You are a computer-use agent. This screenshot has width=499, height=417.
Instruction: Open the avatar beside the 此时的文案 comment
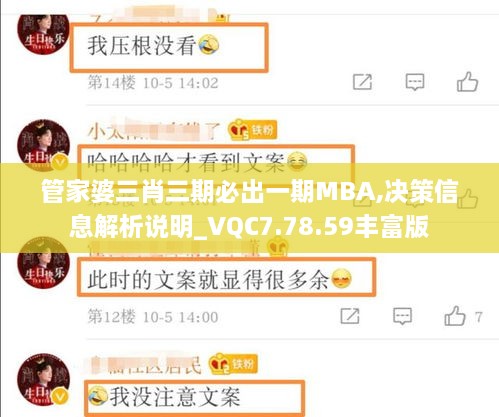coord(43,262)
